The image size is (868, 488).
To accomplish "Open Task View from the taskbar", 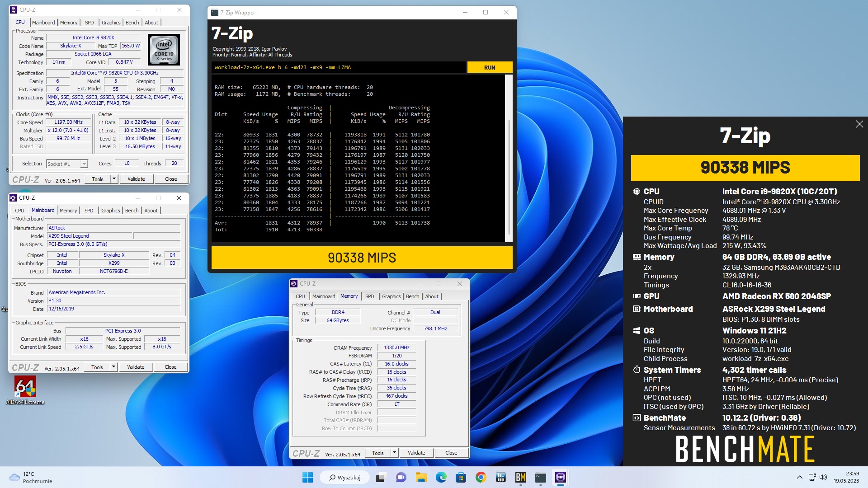I will [x=381, y=477].
